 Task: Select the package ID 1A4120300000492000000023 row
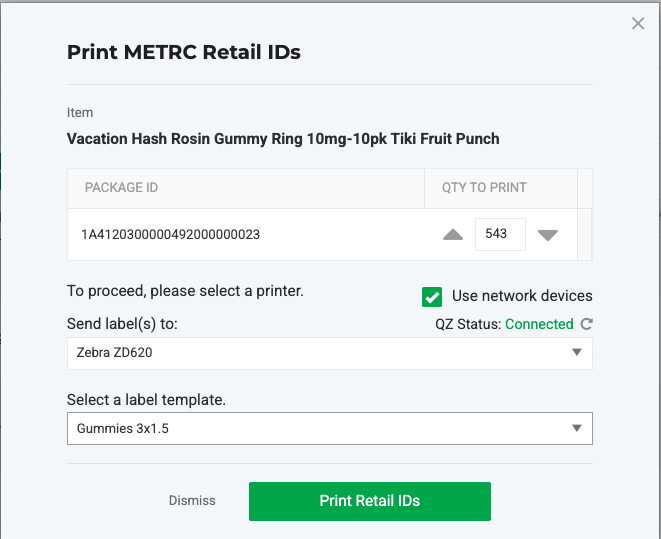[171, 235]
